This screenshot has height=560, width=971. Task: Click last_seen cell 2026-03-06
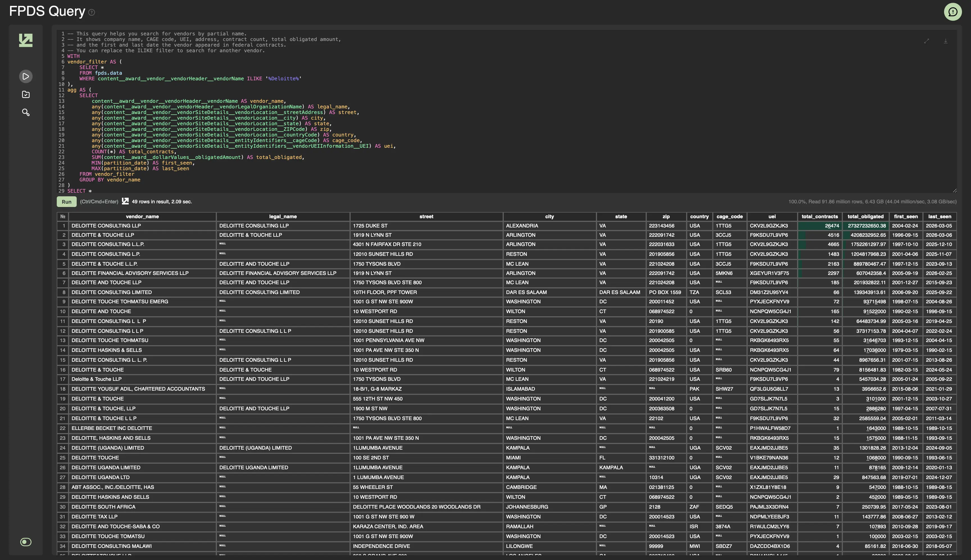940,235
